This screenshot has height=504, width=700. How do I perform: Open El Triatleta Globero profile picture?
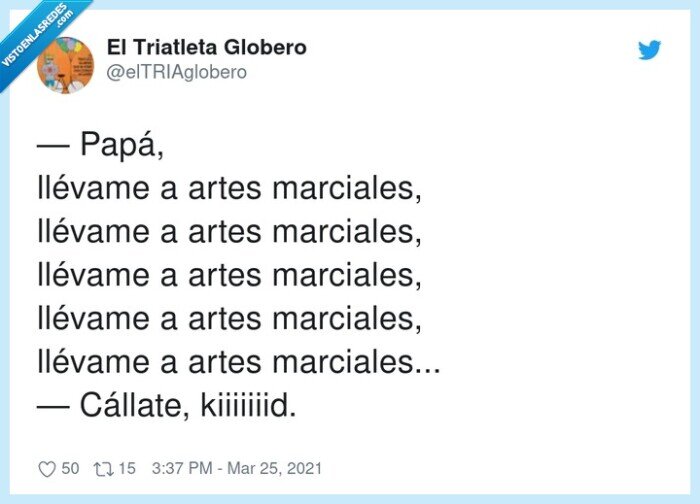click(66, 65)
